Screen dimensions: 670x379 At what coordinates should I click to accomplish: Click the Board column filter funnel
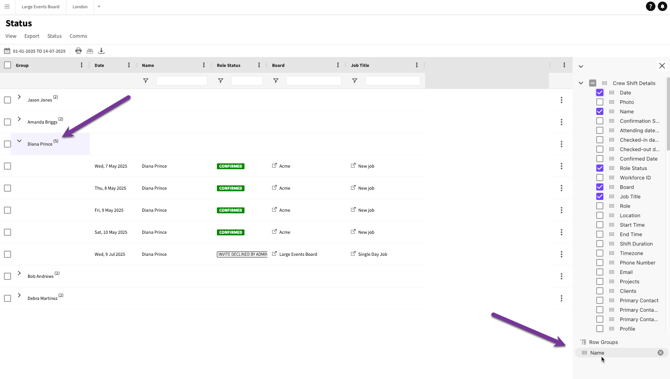pyautogui.click(x=276, y=80)
